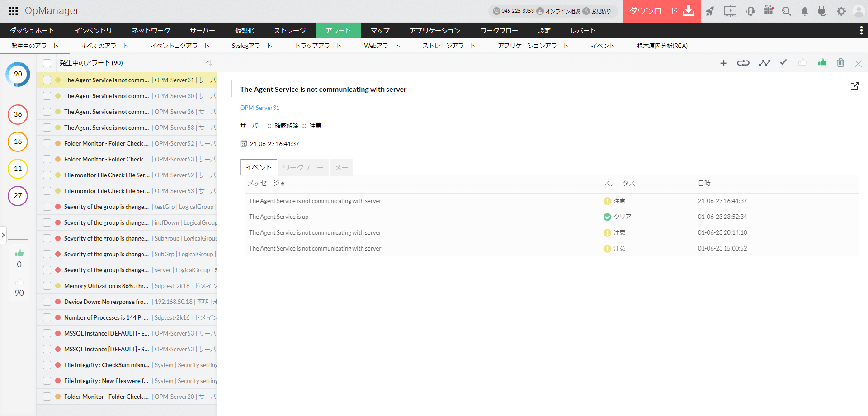Go to the ダッシュボード menu

click(x=32, y=30)
